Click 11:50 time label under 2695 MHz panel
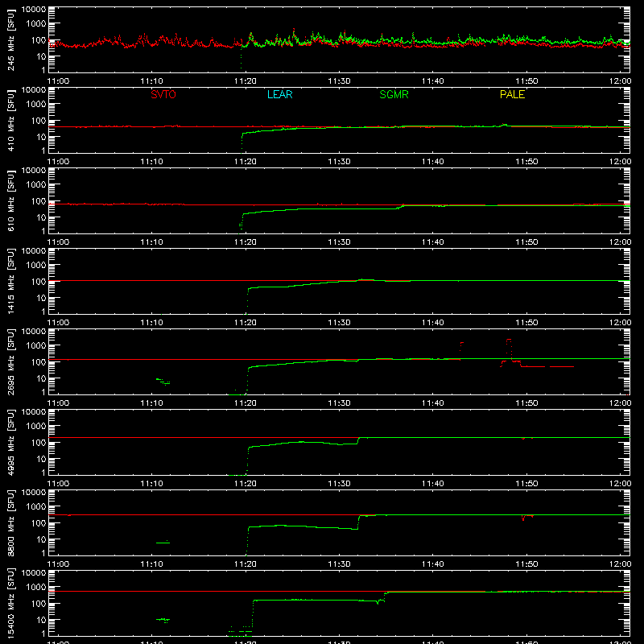 pyautogui.click(x=526, y=403)
